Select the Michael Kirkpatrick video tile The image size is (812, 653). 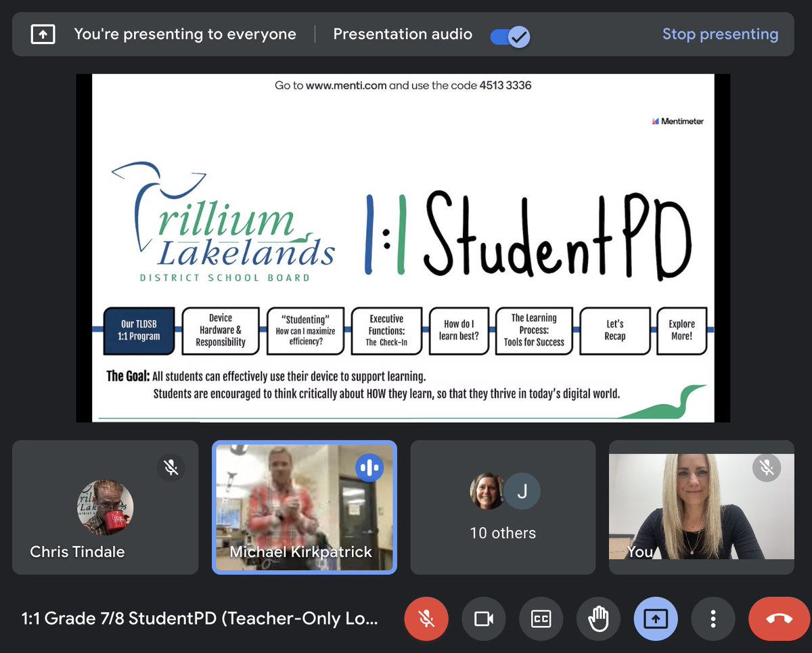click(x=304, y=508)
